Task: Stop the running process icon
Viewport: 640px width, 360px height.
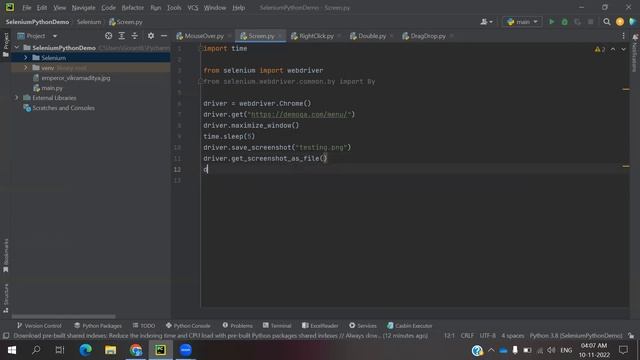Action: pos(591,22)
